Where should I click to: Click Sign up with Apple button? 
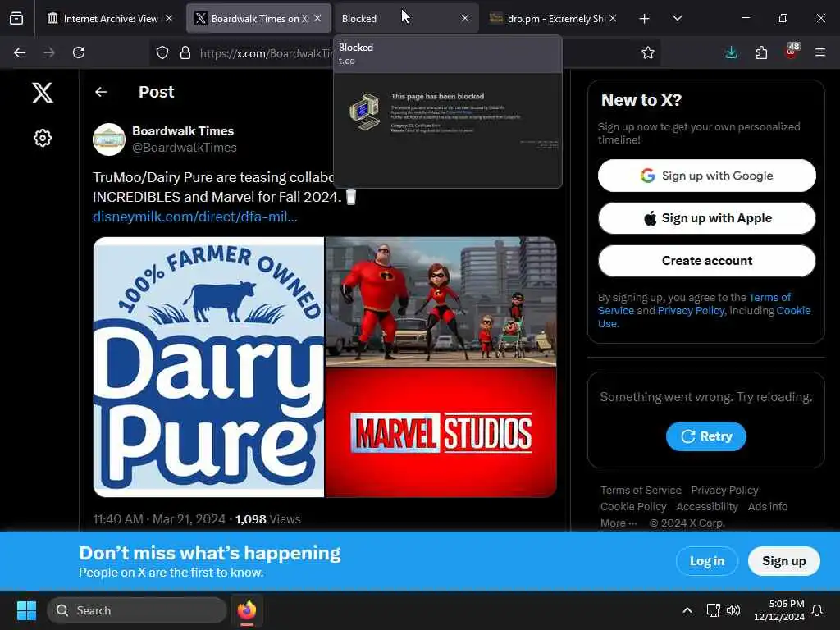(x=706, y=218)
